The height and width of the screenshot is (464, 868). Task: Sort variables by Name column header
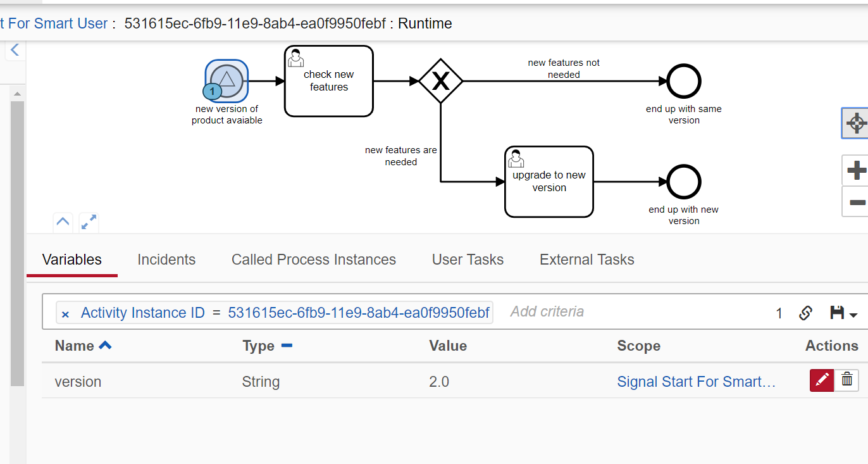pyautogui.click(x=75, y=346)
